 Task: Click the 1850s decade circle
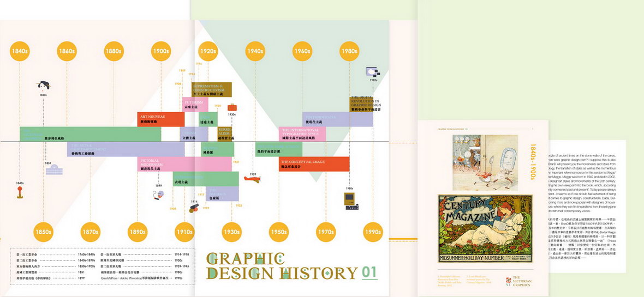[43, 232]
